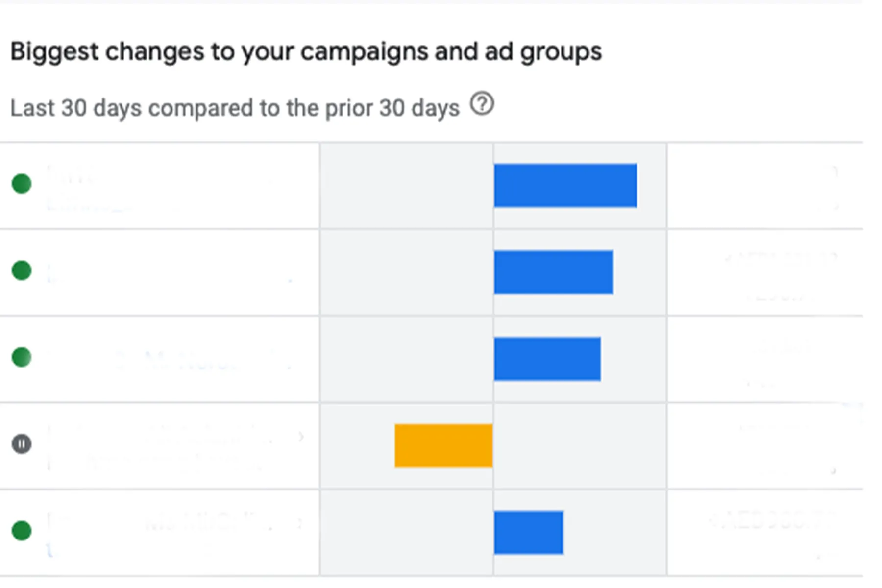Viewport: 882px width, 588px height.
Task: Click the 'Last 30 days compared' subtitle text
Action: pyautogui.click(x=235, y=108)
